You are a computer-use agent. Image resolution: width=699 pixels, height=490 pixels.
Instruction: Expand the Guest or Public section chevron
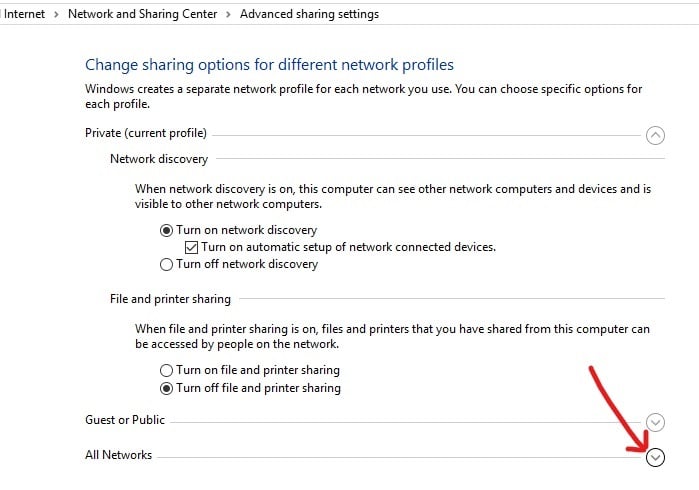point(655,422)
